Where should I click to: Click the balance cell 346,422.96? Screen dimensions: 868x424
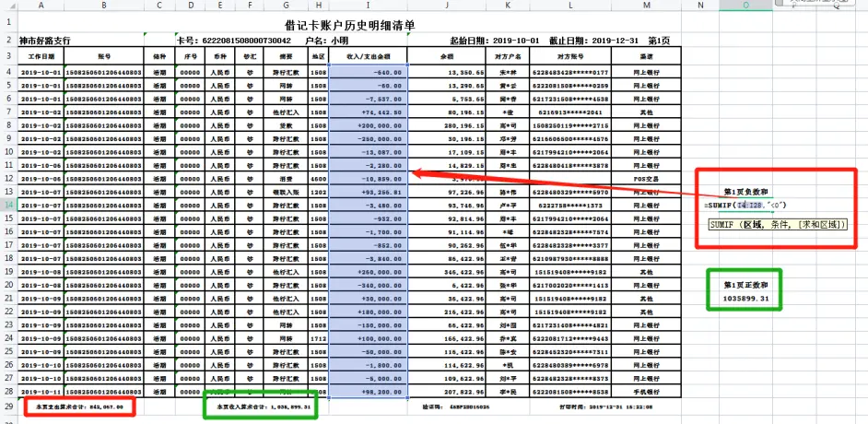pos(447,271)
